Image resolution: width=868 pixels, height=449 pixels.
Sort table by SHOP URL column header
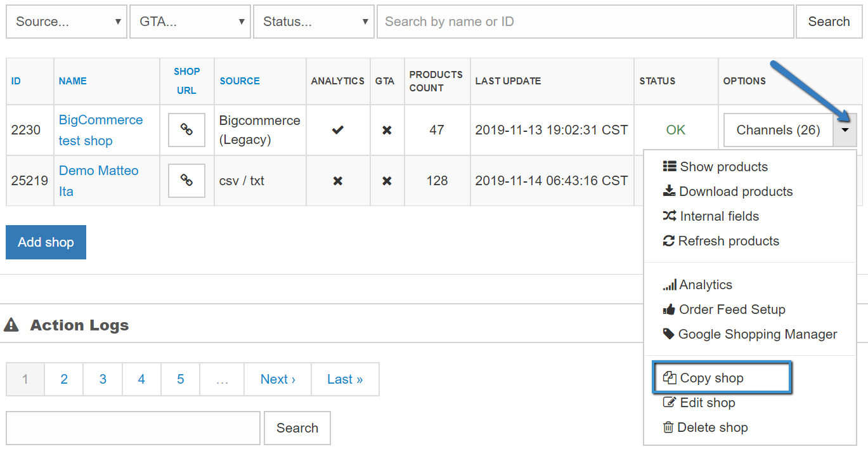(186, 81)
